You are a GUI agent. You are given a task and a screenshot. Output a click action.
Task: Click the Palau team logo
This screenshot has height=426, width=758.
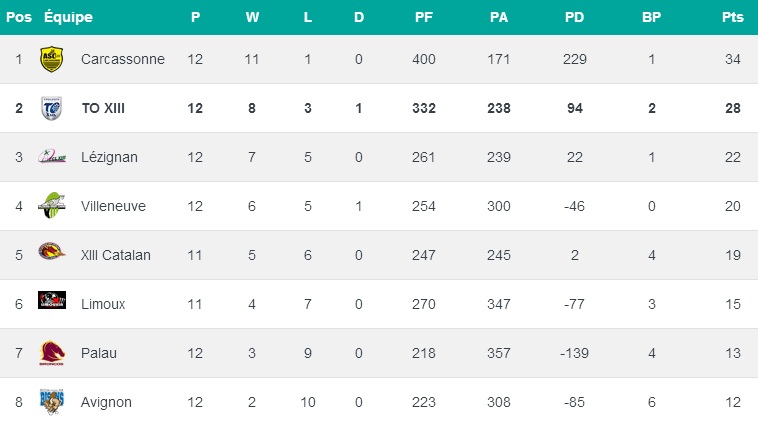51,353
